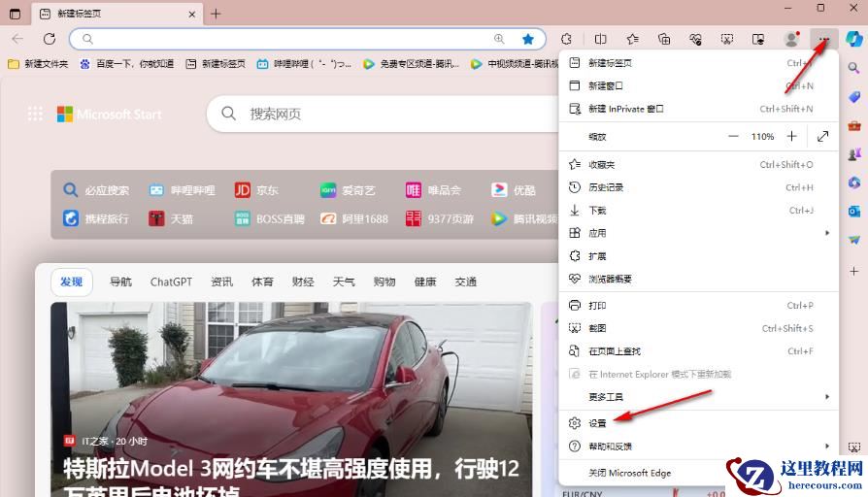Open 收藏夹 from the menu
Image resolution: width=868 pixels, height=497 pixels.
pyautogui.click(x=699, y=164)
